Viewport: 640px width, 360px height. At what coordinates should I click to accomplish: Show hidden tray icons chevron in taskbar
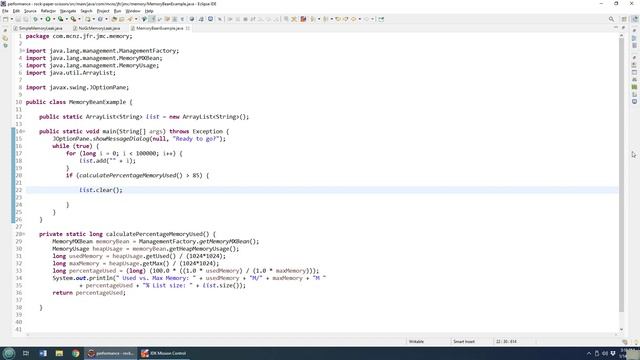pos(589,353)
